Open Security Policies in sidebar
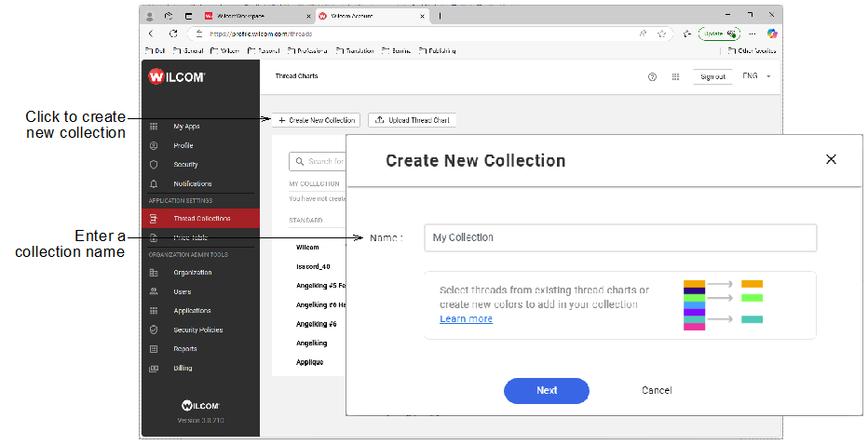The height and width of the screenshot is (445, 868). [x=197, y=330]
